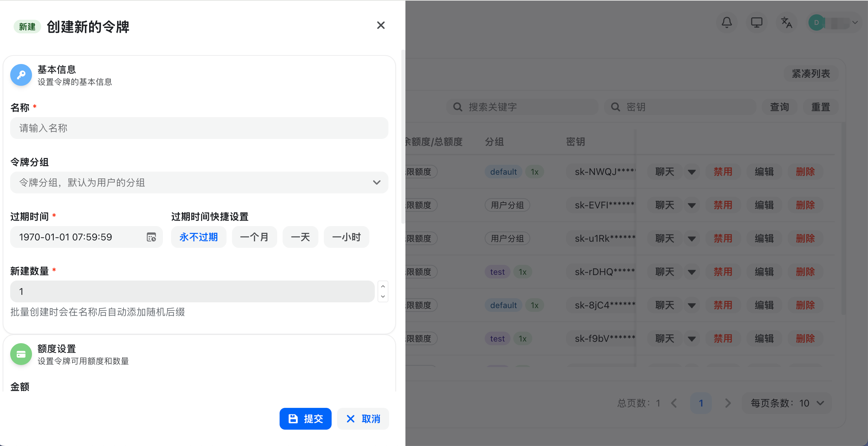868x446 pixels.
Task: Click the 重置 button
Action: point(821,107)
